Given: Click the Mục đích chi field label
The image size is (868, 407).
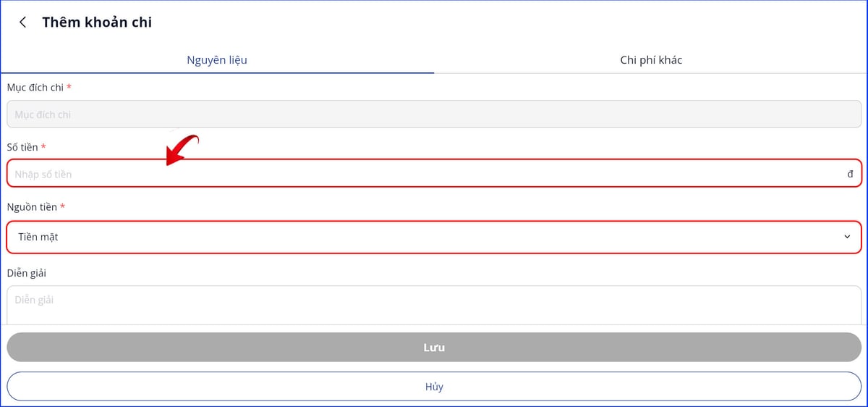Looking at the screenshot, I should 35,88.
